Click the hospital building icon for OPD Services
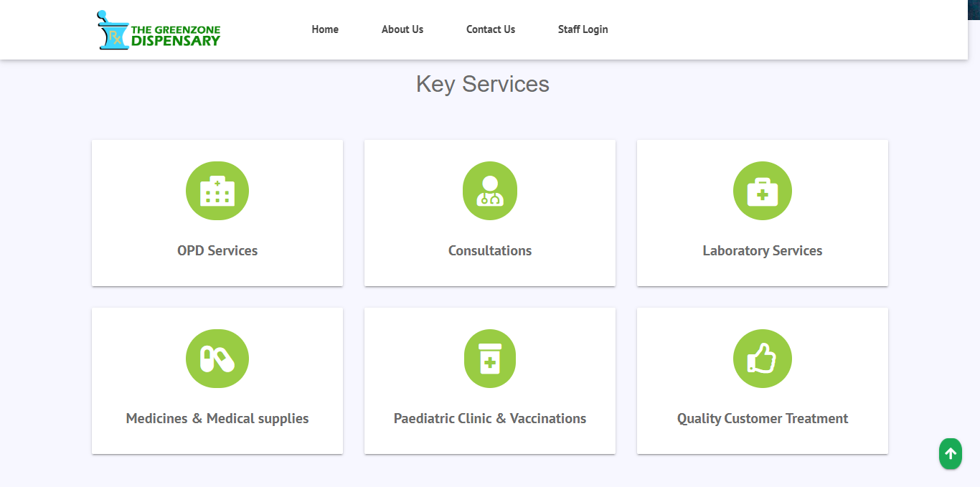980x487 pixels. pyautogui.click(x=217, y=191)
